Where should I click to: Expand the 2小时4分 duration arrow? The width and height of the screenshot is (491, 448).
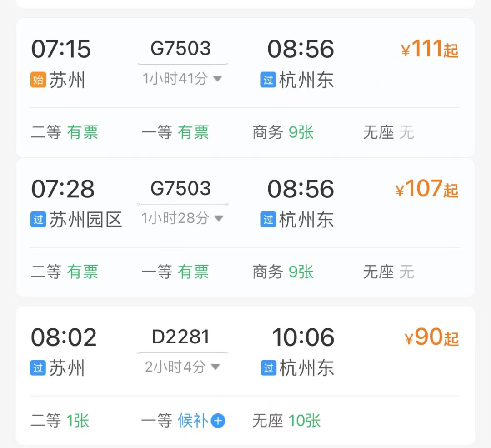click(x=215, y=367)
